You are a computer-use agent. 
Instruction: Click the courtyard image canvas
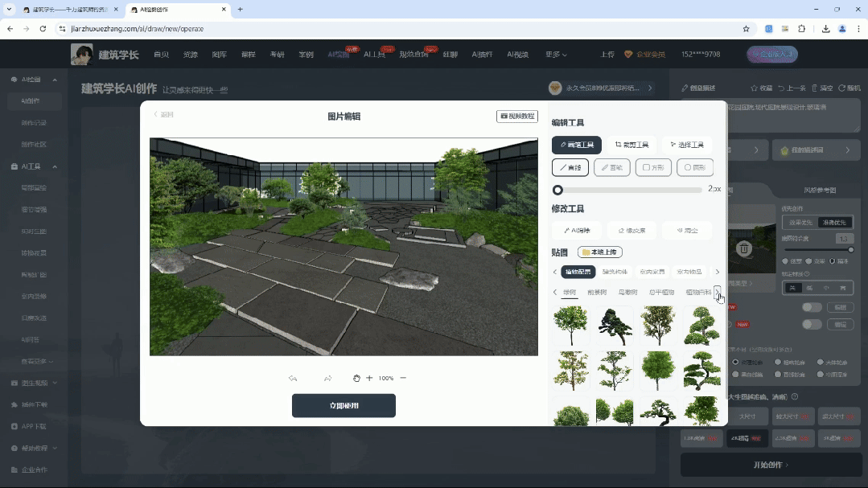pyautogui.click(x=343, y=247)
